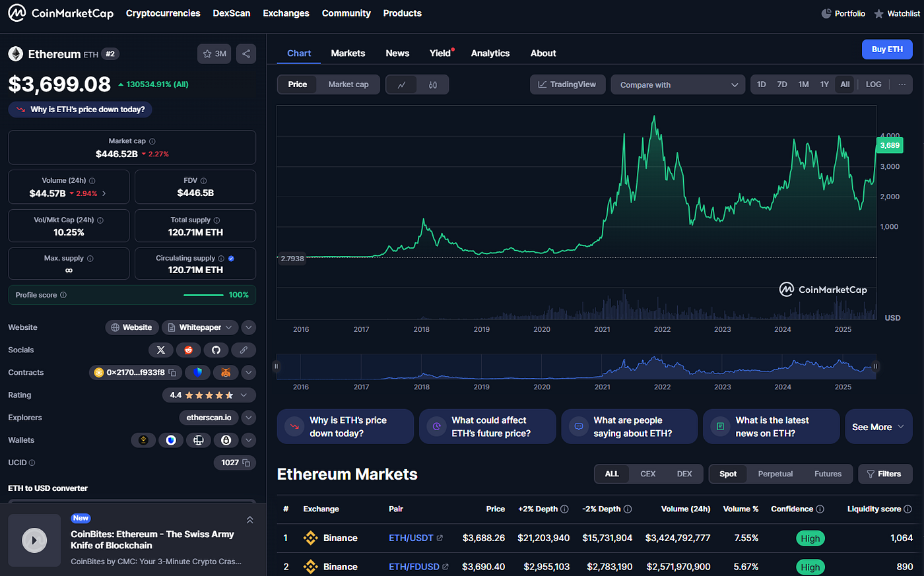Viewport: 924px width, 576px height.
Task: Switch to the Analytics tab
Action: (490, 53)
